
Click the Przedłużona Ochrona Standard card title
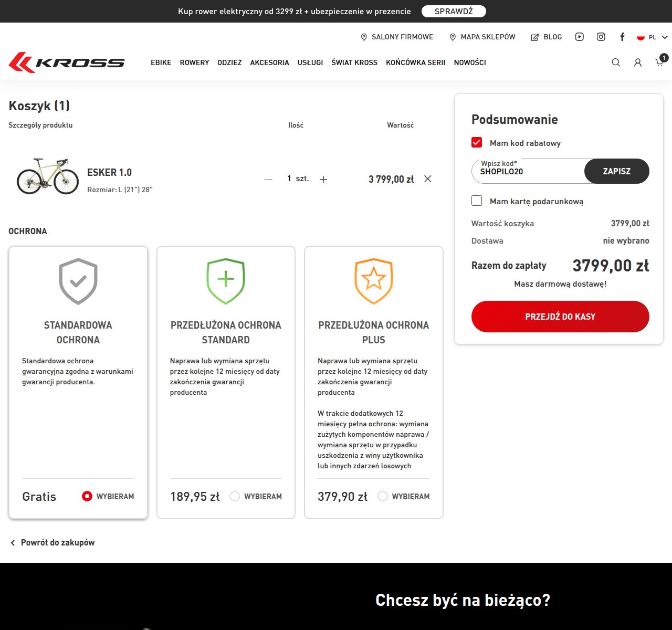click(x=226, y=332)
